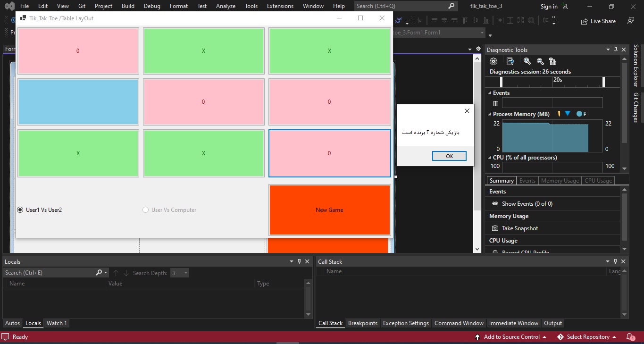
Task: Click OK on the winner message dialog
Action: (449, 156)
